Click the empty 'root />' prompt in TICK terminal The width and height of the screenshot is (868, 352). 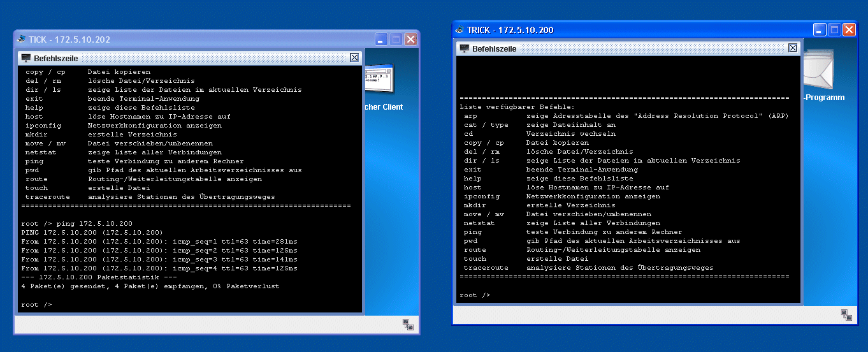click(x=36, y=305)
